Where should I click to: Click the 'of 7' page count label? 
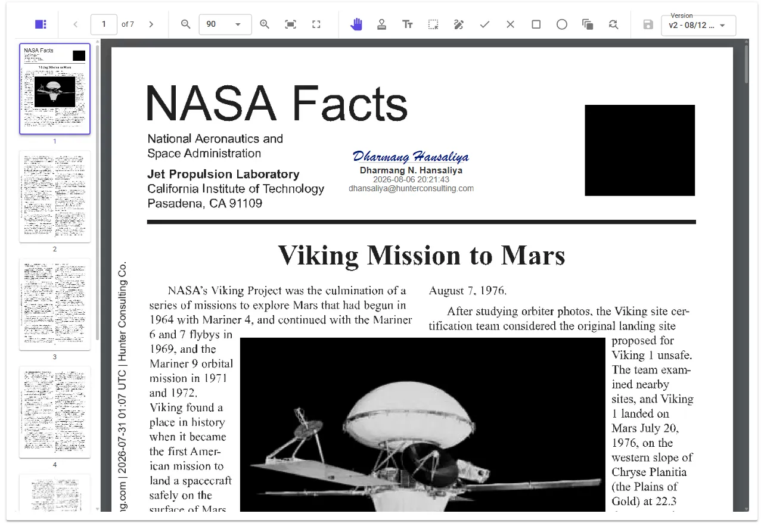(x=128, y=24)
